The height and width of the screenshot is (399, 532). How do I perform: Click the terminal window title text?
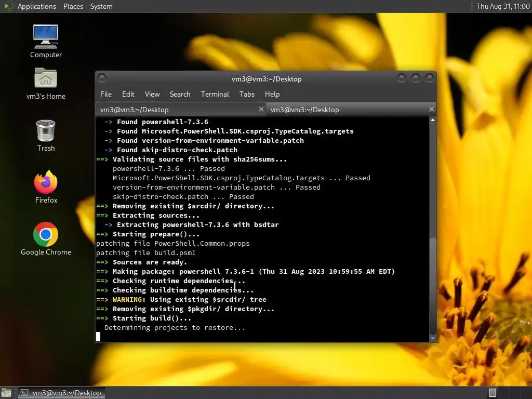(267, 79)
